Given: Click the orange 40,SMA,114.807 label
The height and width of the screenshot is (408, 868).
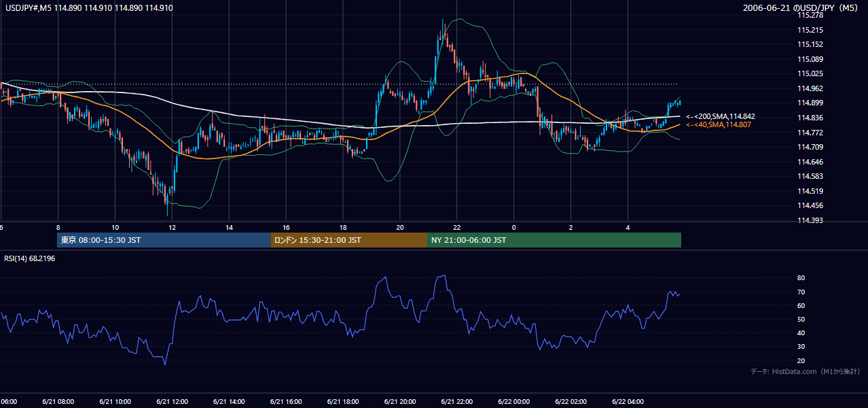Looking at the screenshot, I should pyautogui.click(x=719, y=125).
